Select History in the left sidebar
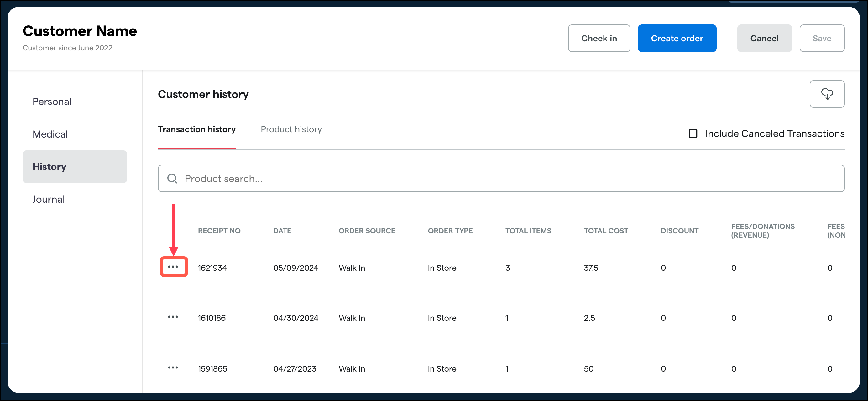The image size is (868, 401). [x=49, y=166]
